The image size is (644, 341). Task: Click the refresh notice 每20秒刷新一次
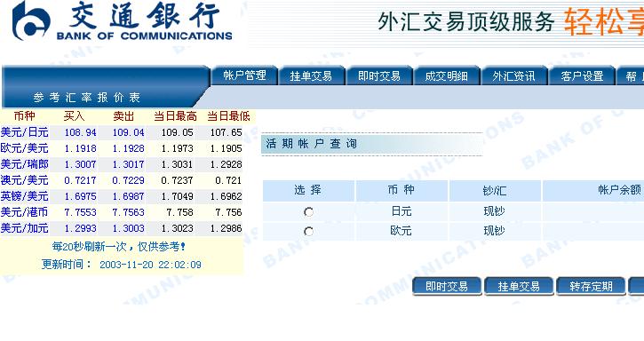pos(89,247)
